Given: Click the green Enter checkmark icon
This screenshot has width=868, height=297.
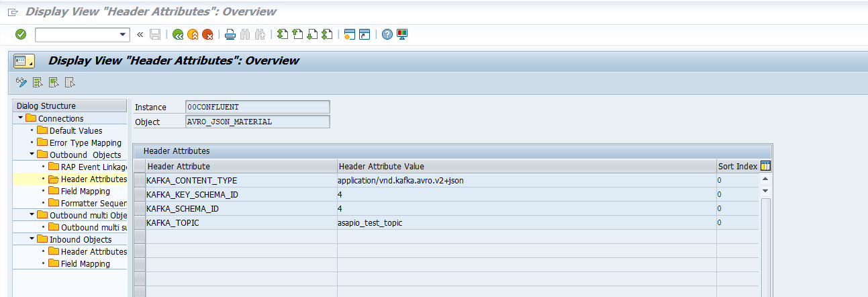Looking at the screenshot, I should [x=21, y=34].
